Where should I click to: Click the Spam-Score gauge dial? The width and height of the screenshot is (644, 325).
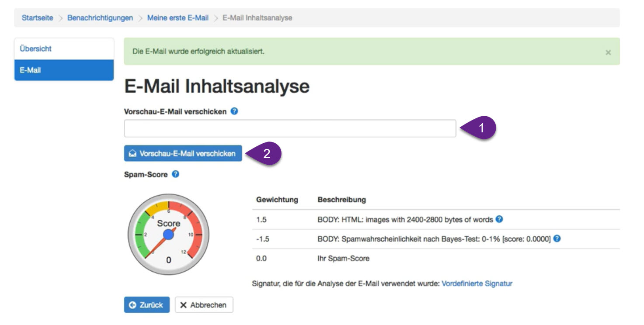point(168,235)
